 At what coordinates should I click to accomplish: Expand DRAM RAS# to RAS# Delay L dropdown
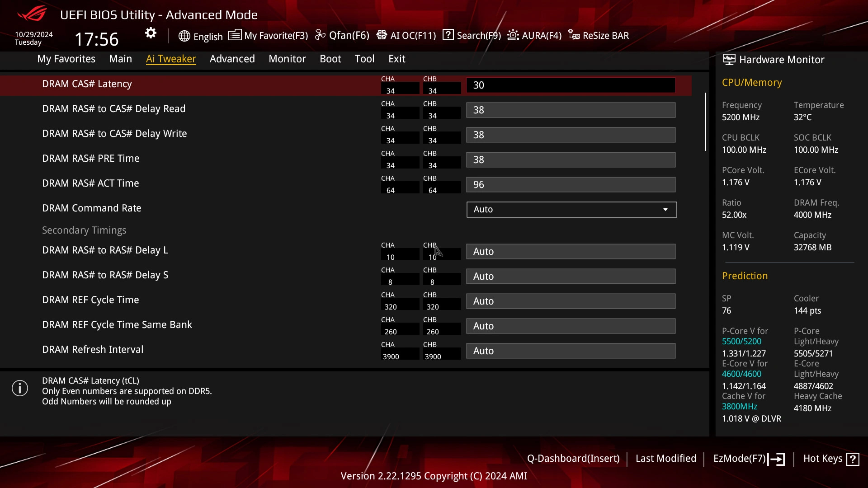(569, 251)
